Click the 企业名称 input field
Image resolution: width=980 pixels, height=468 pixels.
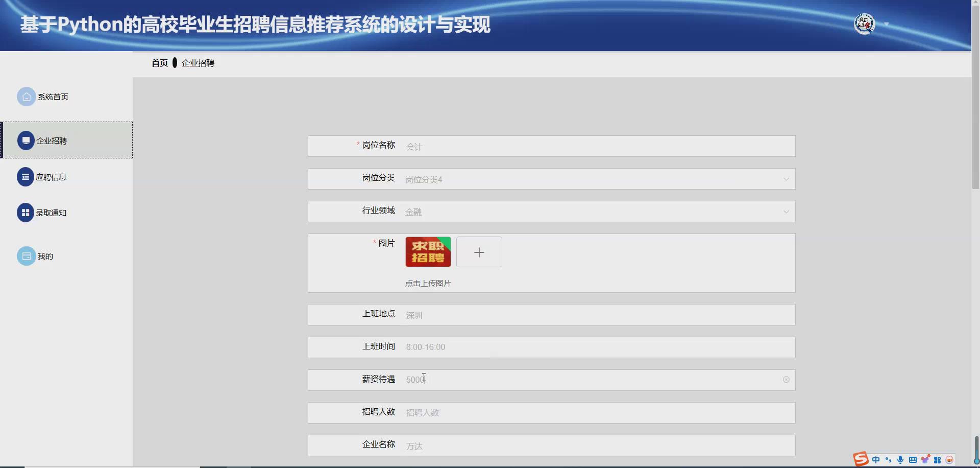point(597,446)
